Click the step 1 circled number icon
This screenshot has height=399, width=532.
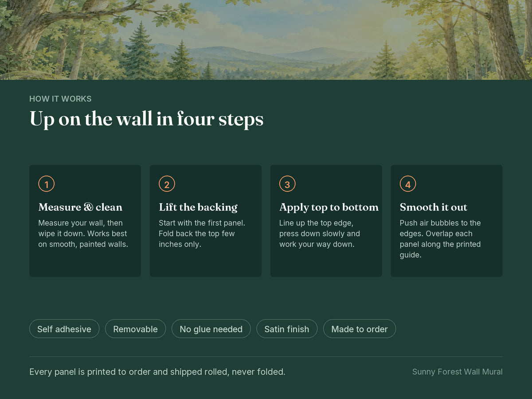click(47, 184)
